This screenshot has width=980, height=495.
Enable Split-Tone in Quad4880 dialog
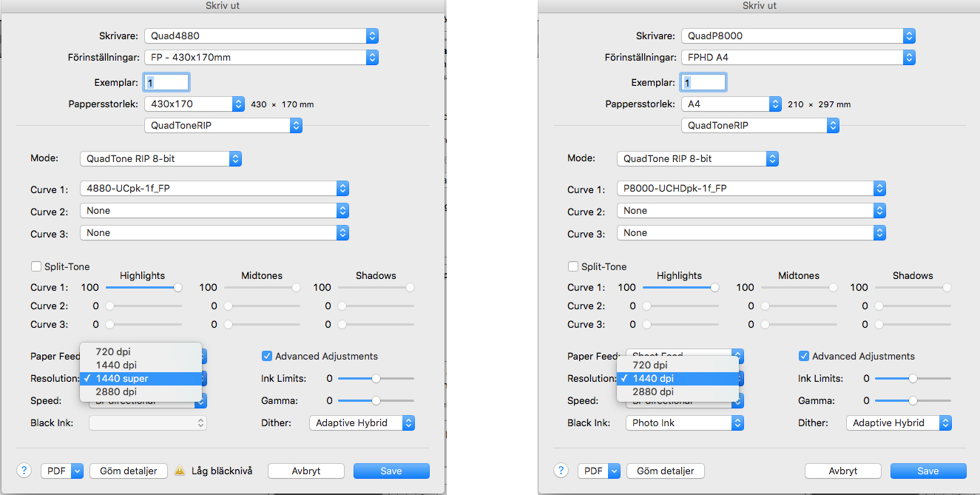[36, 266]
